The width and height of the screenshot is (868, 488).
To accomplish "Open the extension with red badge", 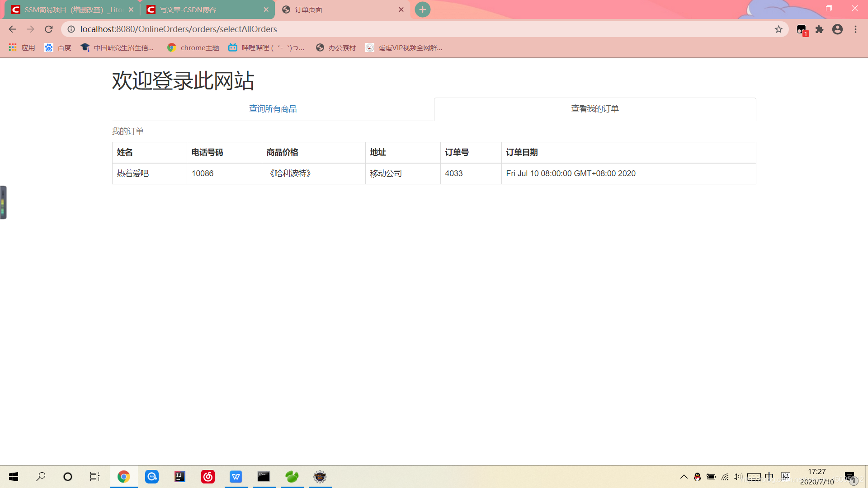I will click(802, 30).
